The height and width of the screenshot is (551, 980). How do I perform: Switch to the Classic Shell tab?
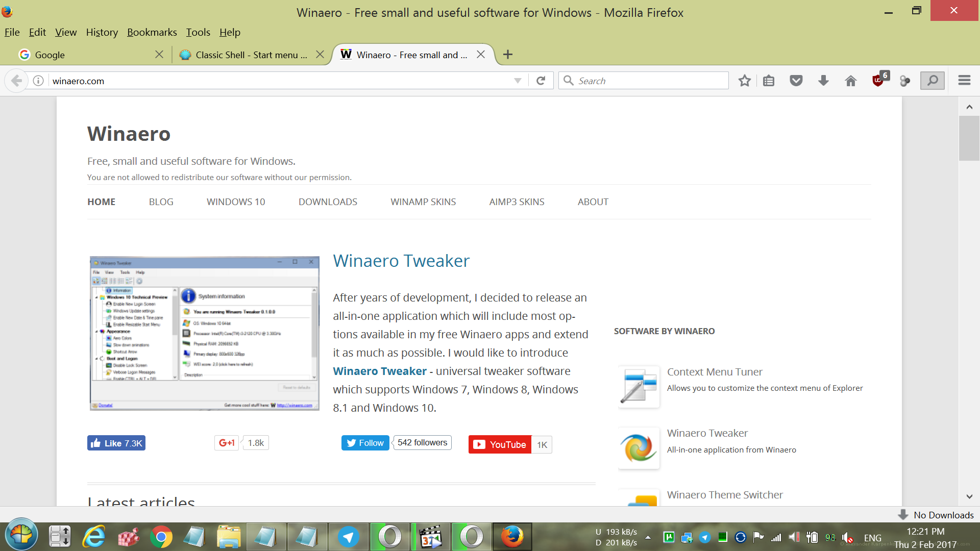(251, 55)
